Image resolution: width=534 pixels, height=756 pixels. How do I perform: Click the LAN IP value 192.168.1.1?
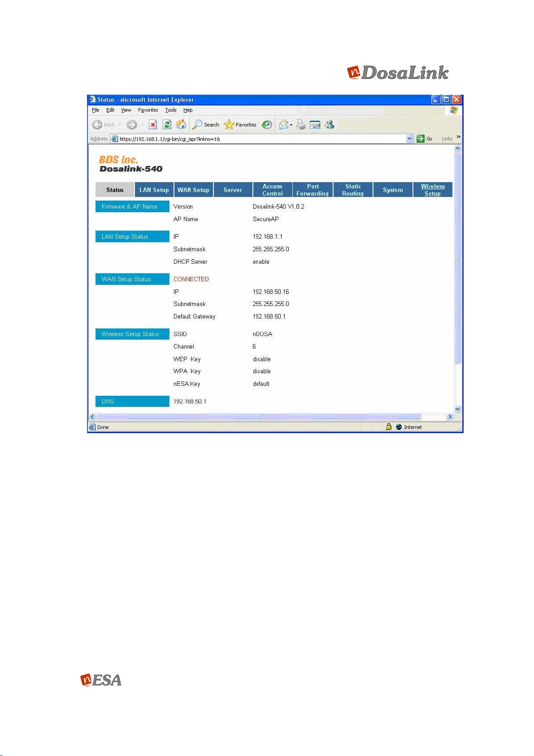(x=268, y=236)
